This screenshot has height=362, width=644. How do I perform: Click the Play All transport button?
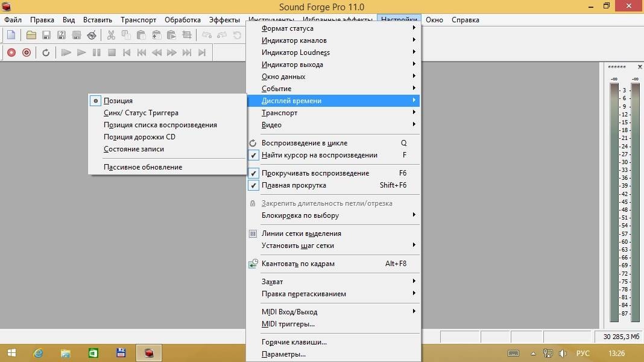pos(66,52)
